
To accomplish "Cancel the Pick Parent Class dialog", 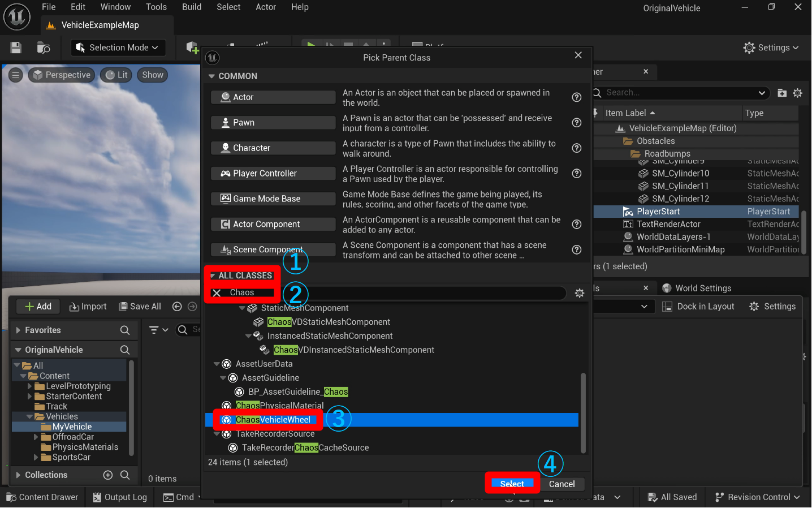I will [562, 484].
